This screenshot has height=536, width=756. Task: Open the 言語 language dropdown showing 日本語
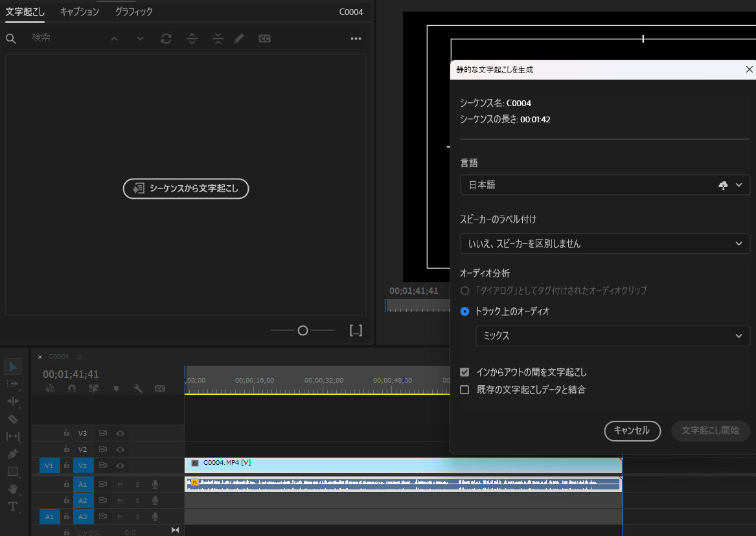tap(604, 184)
